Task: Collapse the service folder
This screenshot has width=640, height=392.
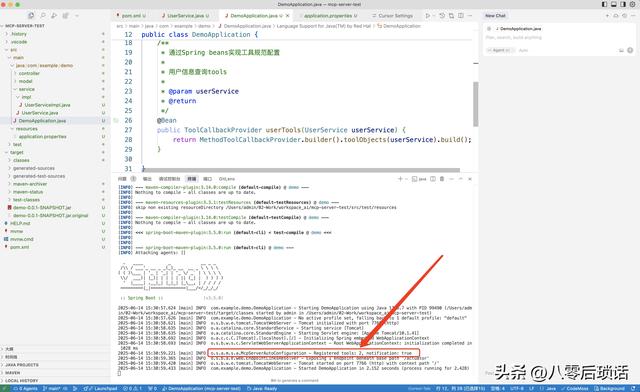Action: [x=27, y=89]
